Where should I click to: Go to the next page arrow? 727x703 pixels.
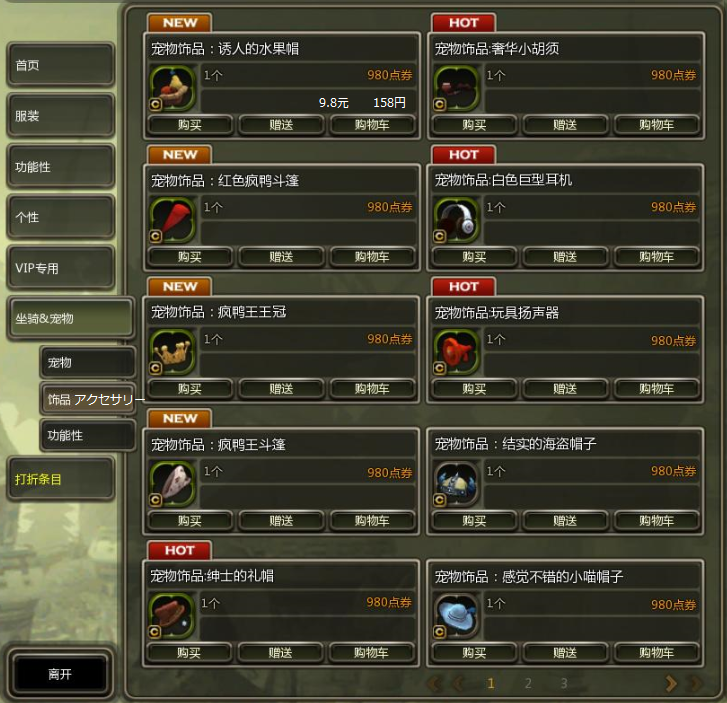point(671,683)
